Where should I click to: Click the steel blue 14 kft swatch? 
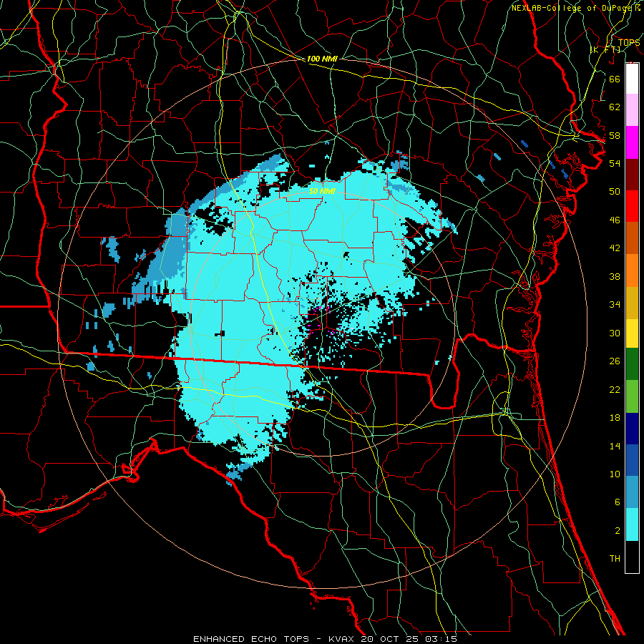pos(632,492)
